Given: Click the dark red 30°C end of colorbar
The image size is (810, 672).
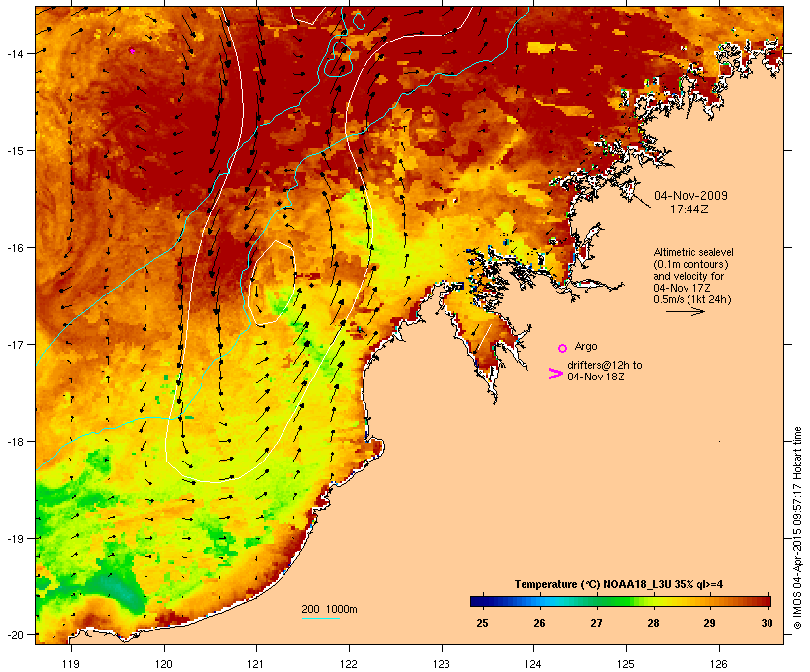Looking at the screenshot, I should (766, 601).
